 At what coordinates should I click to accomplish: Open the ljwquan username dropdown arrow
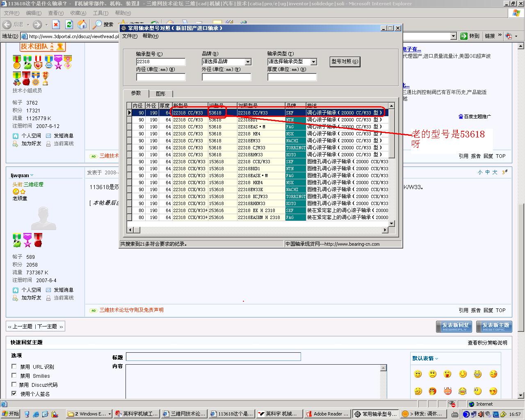(32, 176)
